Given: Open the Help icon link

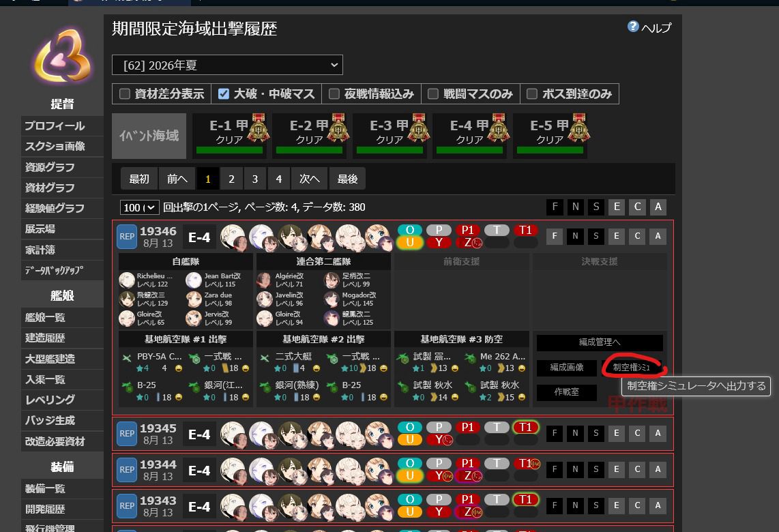Looking at the screenshot, I should 633,27.
